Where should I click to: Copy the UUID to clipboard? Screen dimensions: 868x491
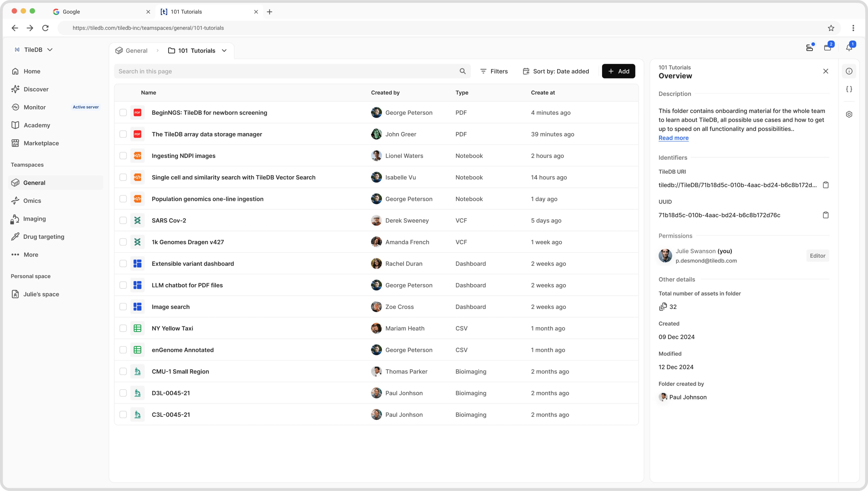coord(825,215)
